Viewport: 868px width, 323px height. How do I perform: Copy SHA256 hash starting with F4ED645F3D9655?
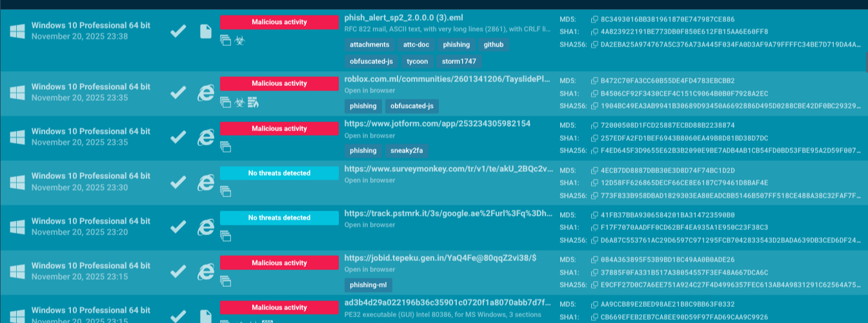click(594, 151)
